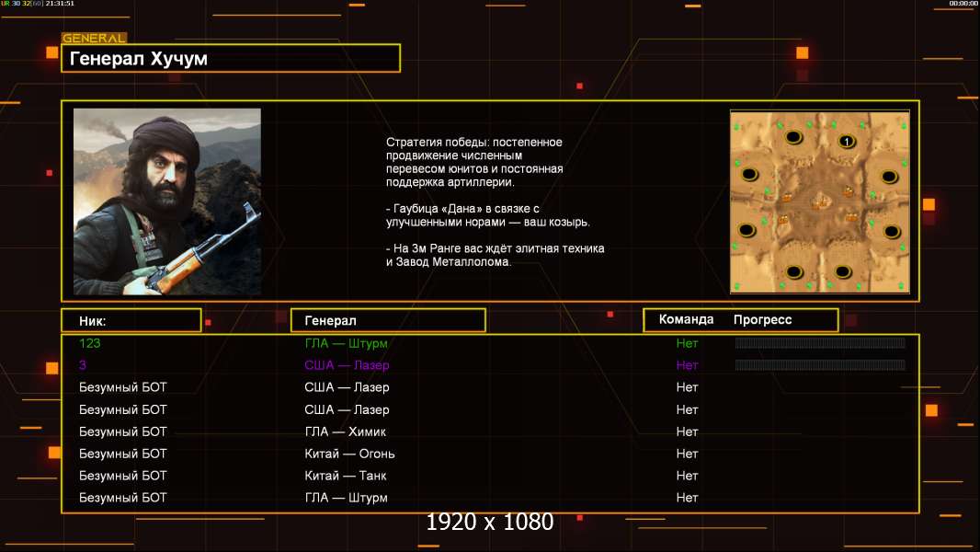Click purple "США — Лазер" in player 3's row
980x552 pixels.
pyautogui.click(x=347, y=365)
